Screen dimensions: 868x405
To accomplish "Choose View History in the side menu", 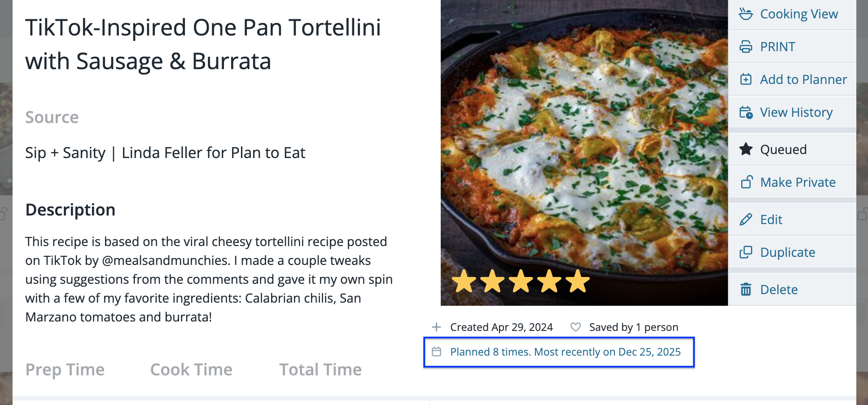I will pos(796,112).
